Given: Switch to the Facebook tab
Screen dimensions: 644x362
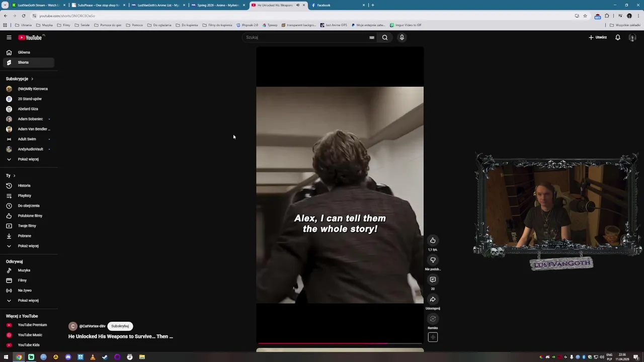Looking at the screenshot, I should [338, 5].
